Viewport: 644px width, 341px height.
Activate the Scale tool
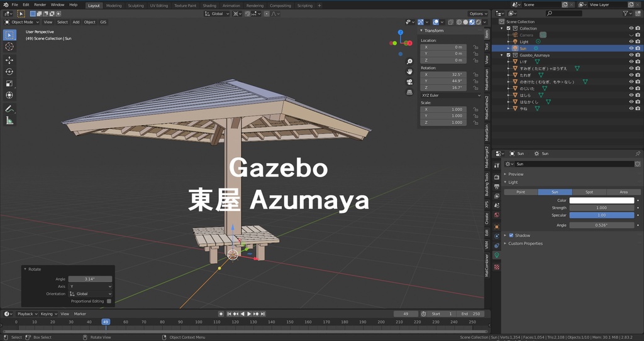click(x=9, y=84)
